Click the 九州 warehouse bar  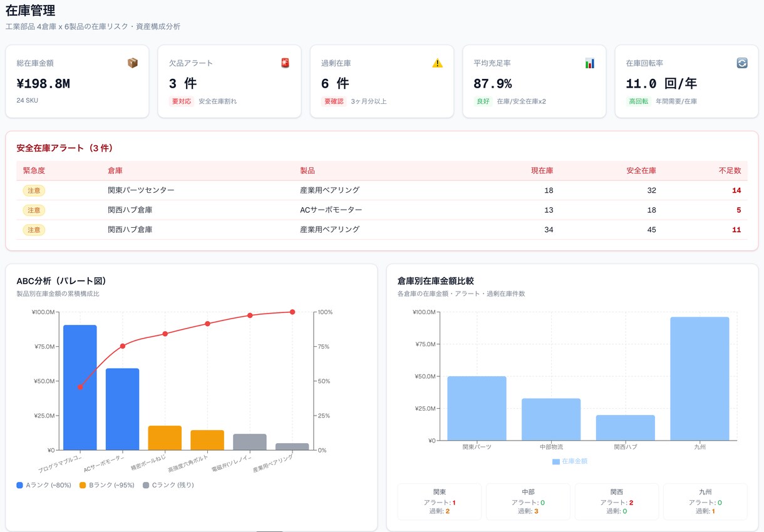click(x=700, y=379)
